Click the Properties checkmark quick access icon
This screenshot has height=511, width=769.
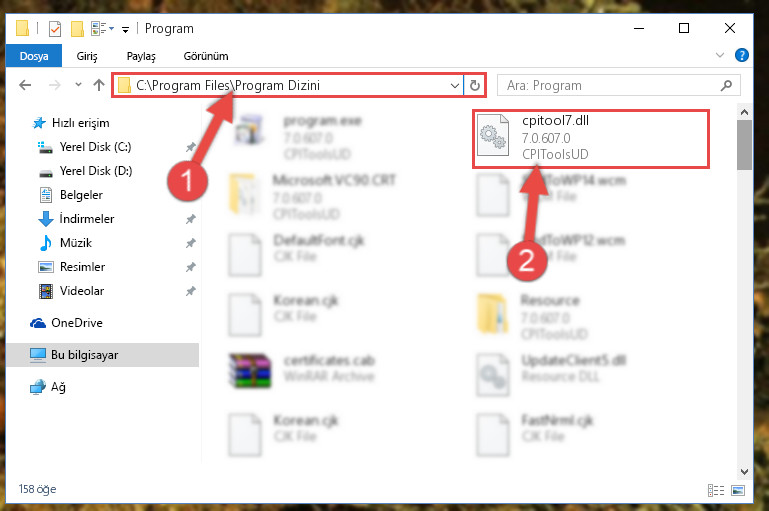click(55, 29)
